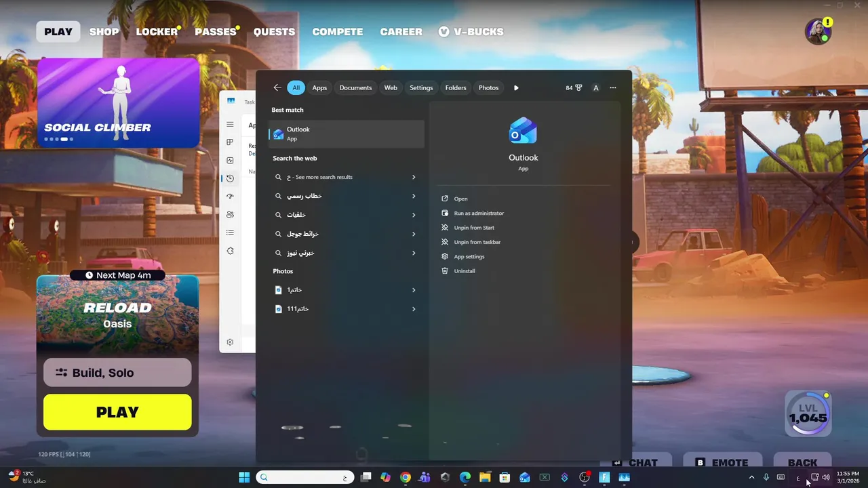Open the Fortnite CAREER tab
This screenshot has width=868, height=488.
401,32
